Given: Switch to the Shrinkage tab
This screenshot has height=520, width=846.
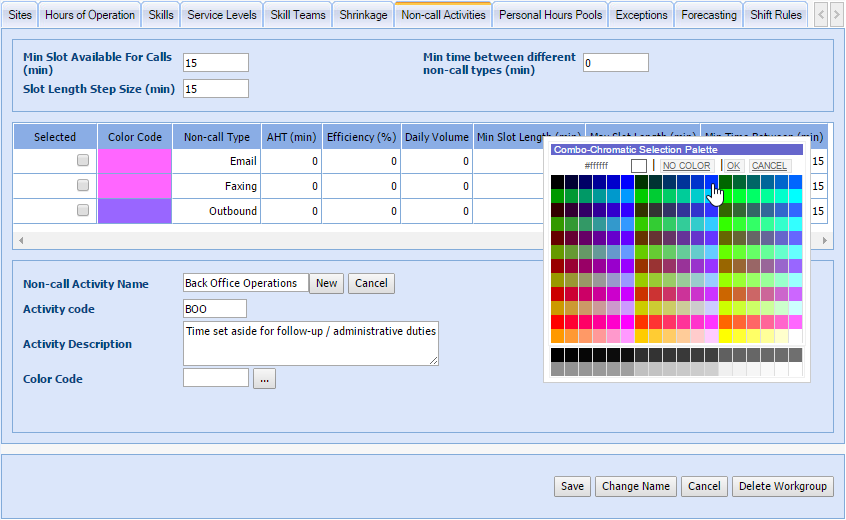Looking at the screenshot, I should click(363, 15).
